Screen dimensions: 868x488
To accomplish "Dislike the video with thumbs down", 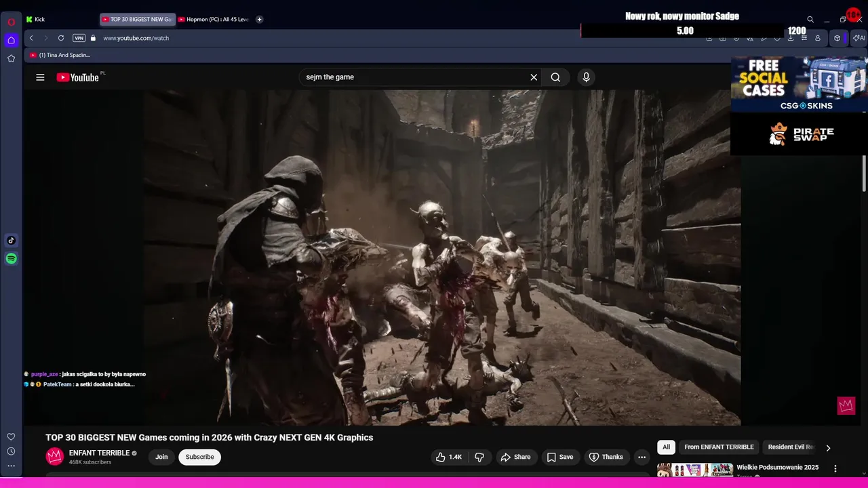I will click(479, 457).
